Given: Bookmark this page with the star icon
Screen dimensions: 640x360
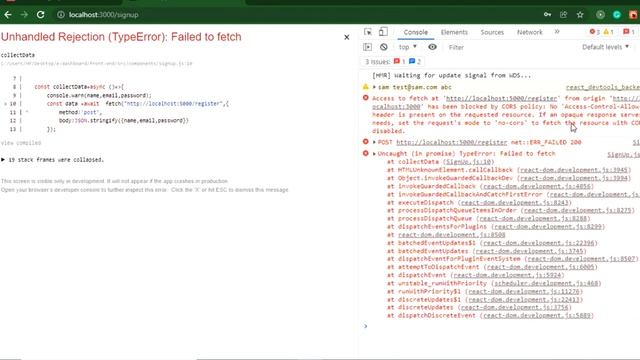Looking at the screenshot, I should pyautogui.click(x=580, y=15).
